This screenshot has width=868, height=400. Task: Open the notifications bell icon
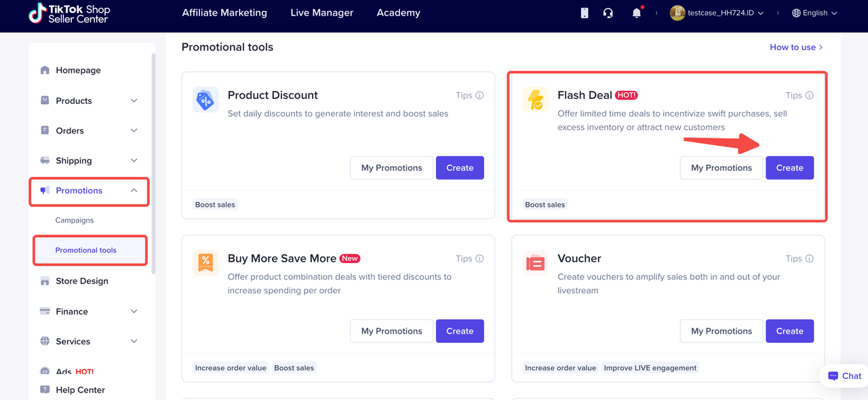pyautogui.click(x=636, y=13)
